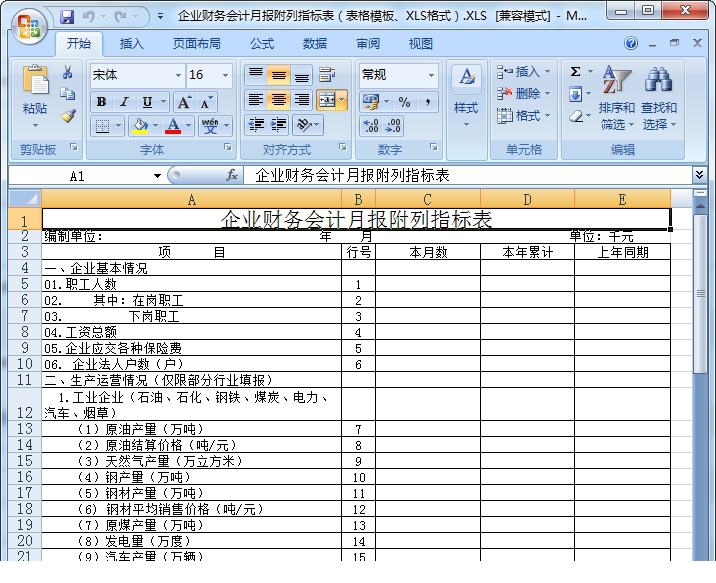Open merge and center dropdown arrow

point(342,100)
